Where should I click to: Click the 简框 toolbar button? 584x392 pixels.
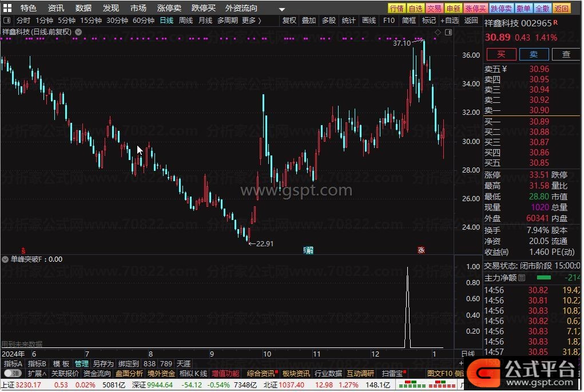tap(408, 20)
